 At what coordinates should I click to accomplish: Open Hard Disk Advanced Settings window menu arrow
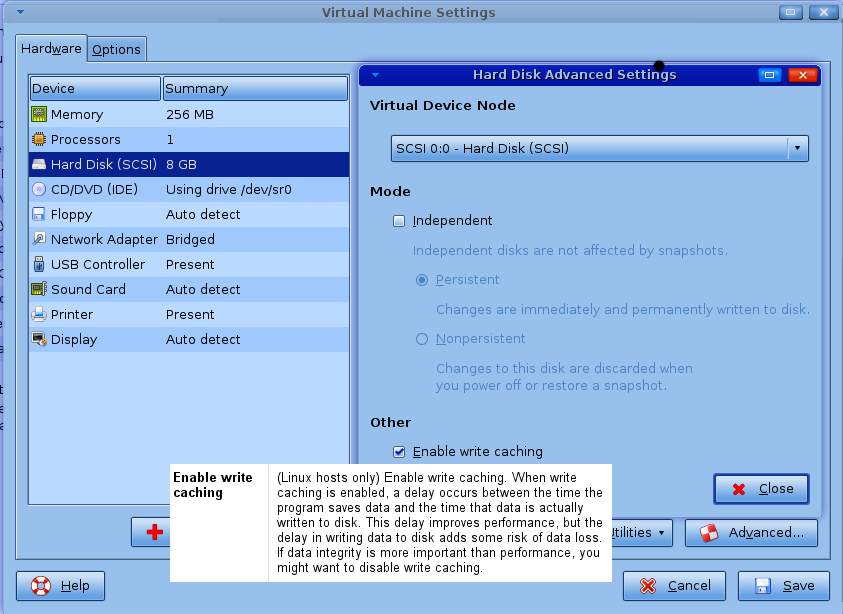click(x=376, y=75)
